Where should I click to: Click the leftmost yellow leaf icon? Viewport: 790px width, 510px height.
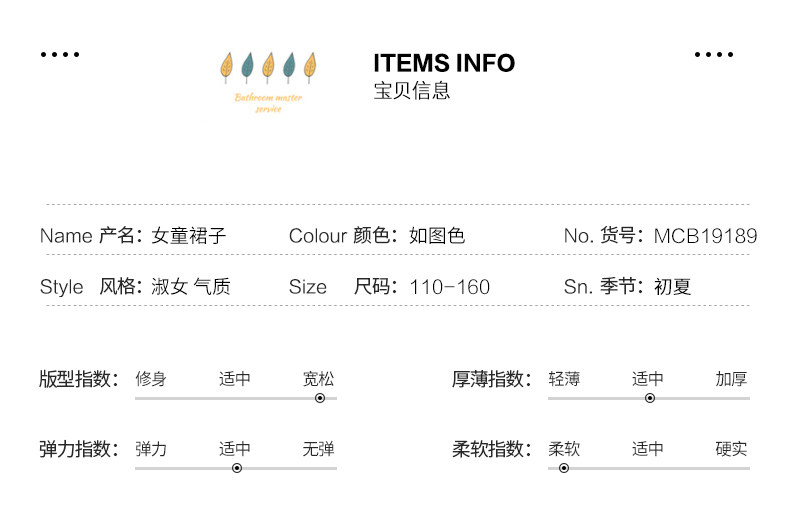(x=226, y=67)
